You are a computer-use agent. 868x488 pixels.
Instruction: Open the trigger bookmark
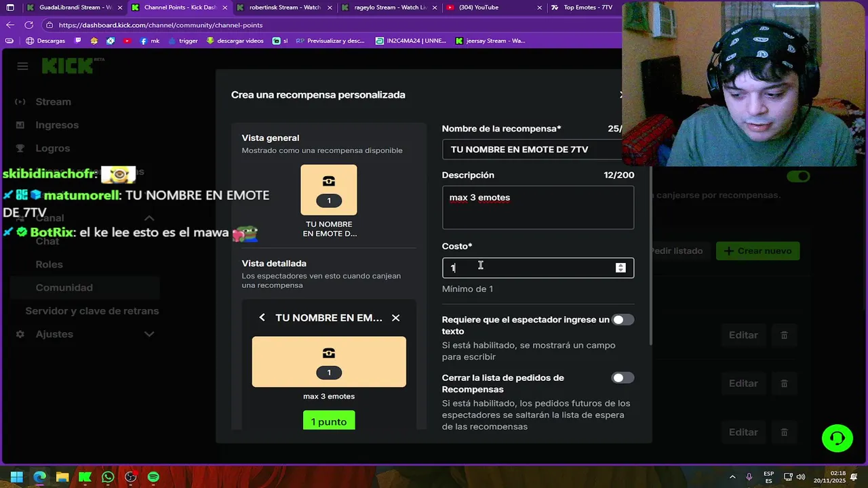183,41
